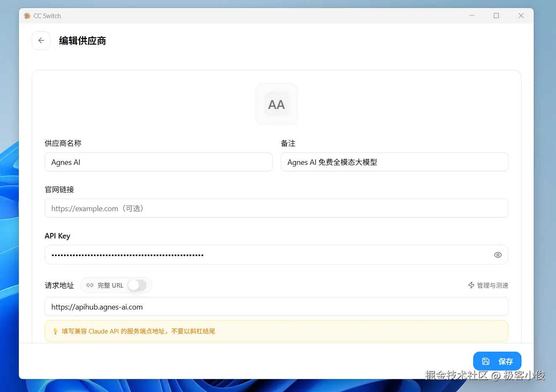Minimize the CC Switch window
Image resolution: width=556 pixels, height=392 pixels.
(472, 16)
